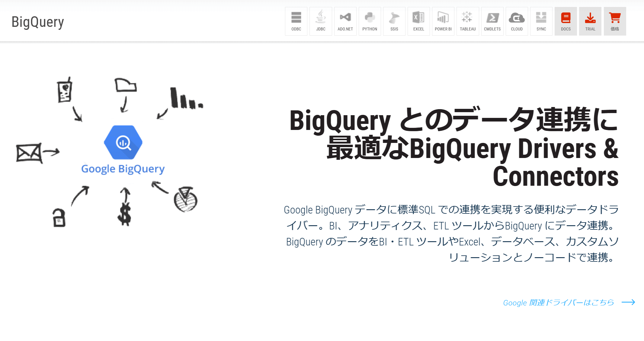Open the PowerShell Cmdlets icon

(x=492, y=21)
